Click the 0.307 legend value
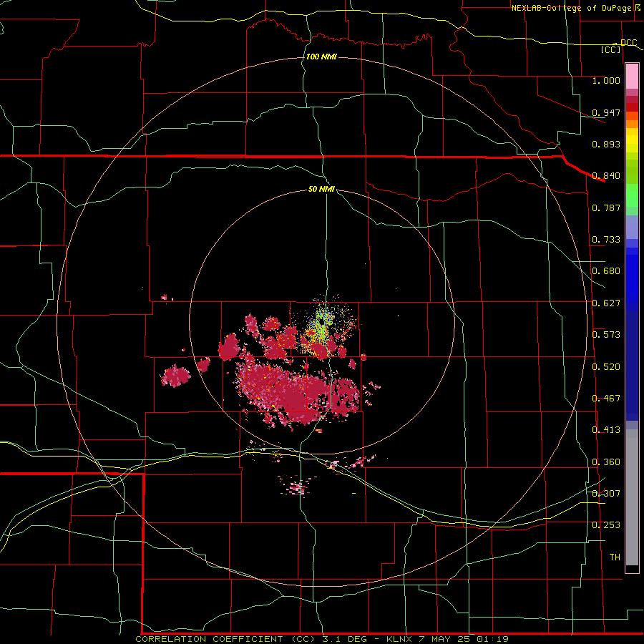Screen dimensions: 644x644 606,494
